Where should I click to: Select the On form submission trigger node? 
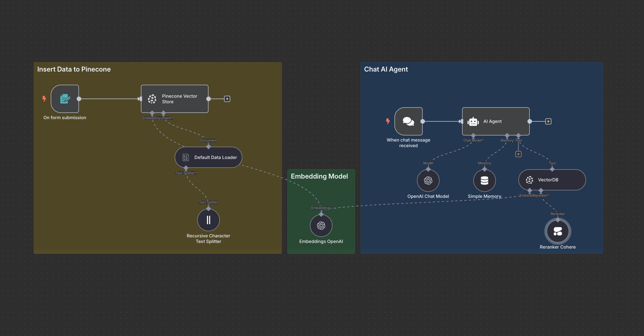point(65,99)
